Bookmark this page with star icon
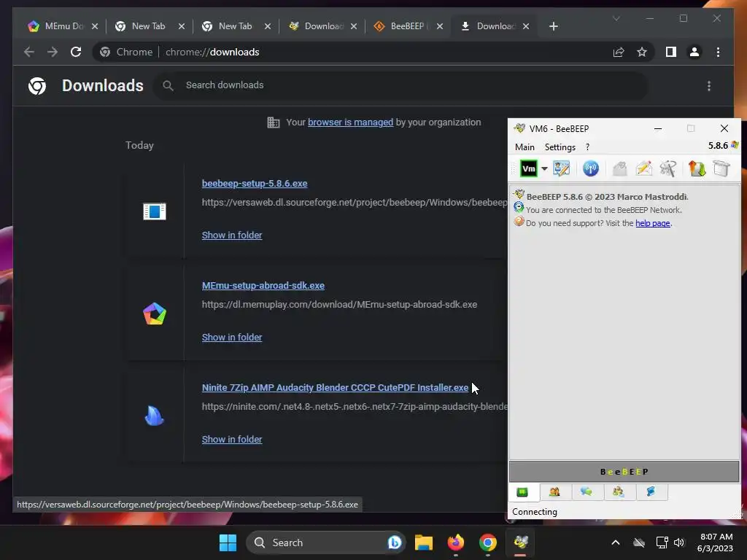Image resolution: width=747 pixels, height=560 pixels. pos(642,52)
